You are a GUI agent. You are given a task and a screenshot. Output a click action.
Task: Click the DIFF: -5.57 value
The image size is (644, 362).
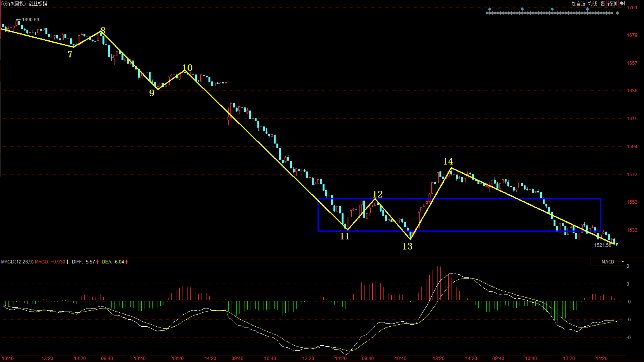point(83,262)
